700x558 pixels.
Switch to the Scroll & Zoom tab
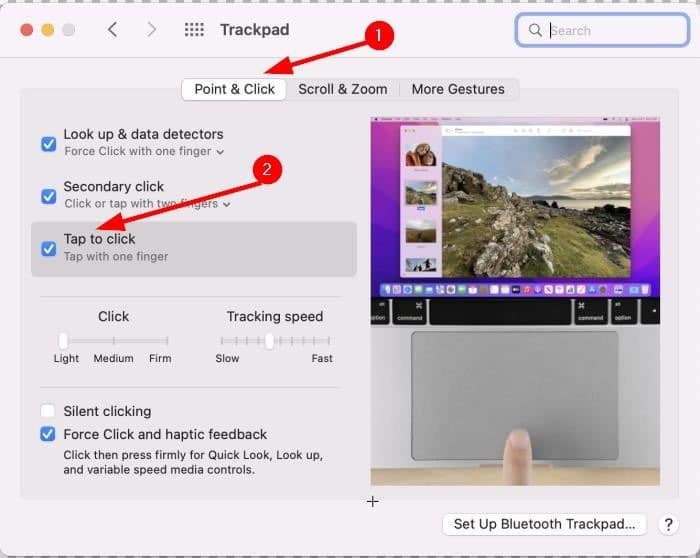point(342,89)
